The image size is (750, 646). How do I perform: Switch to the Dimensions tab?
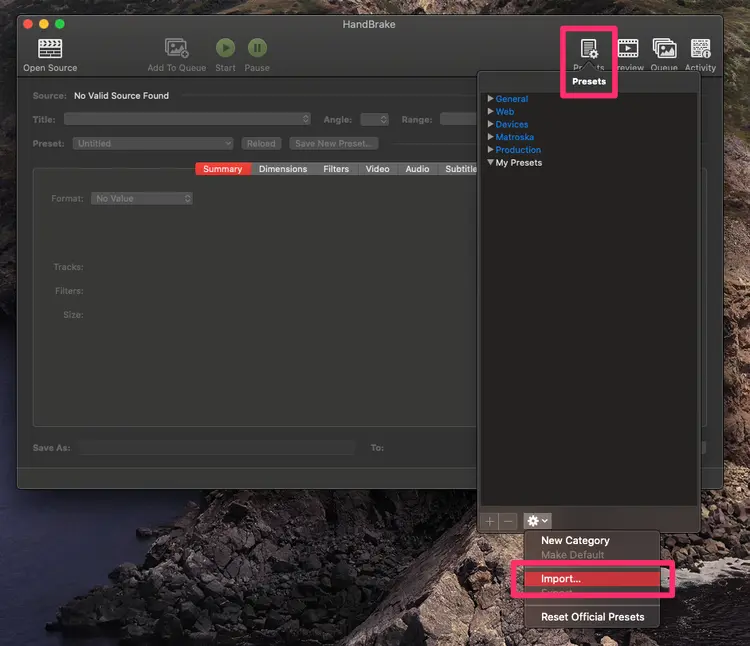click(283, 169)
